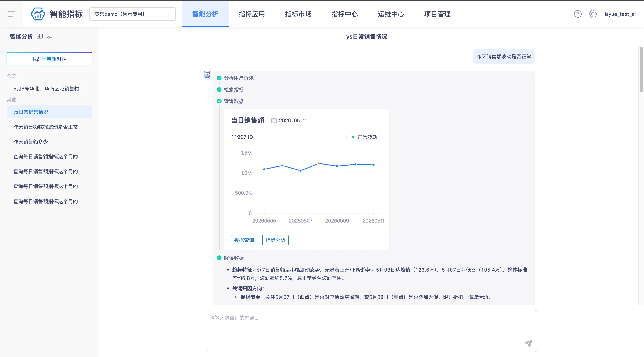This screenshot has width=644, height=357.
Task: Open conversation 5月8号华北、华南区域销售额...
Action: (x=50, y=89)
